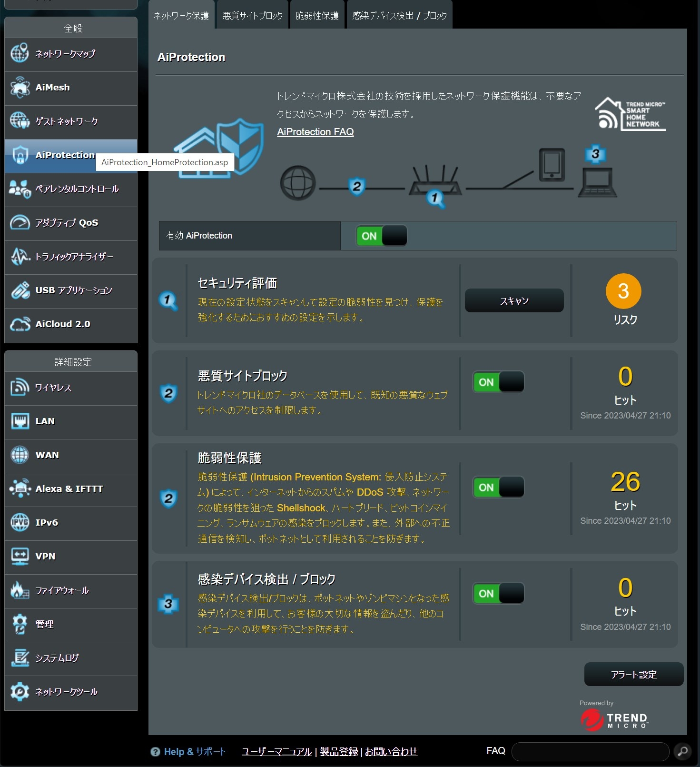Disable the 脆弱性保護 ON switch

[498, 487]
